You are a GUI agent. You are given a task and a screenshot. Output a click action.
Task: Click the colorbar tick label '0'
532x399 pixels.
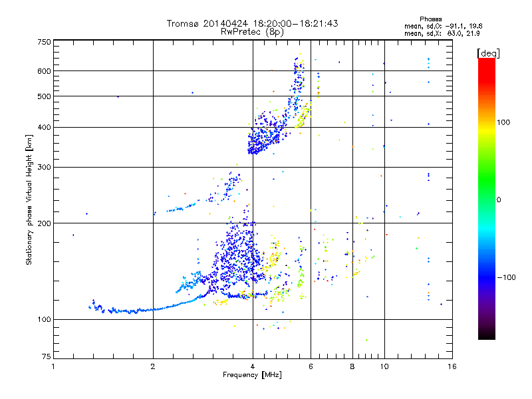coord(499,199)
